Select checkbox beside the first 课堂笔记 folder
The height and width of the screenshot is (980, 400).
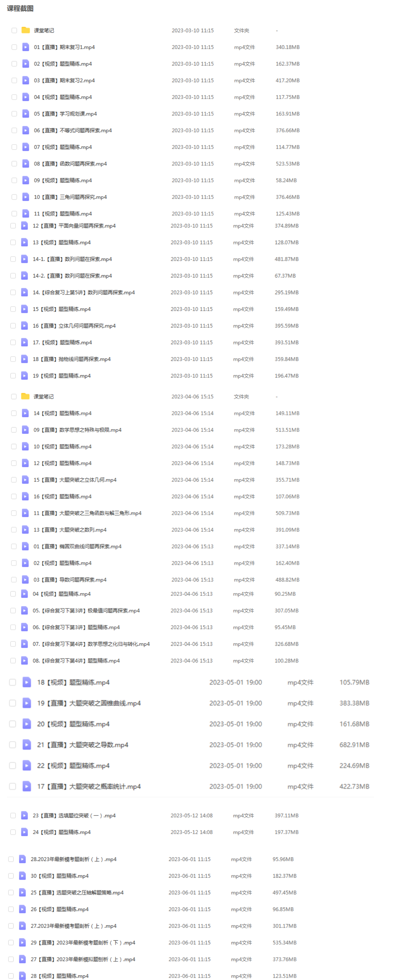tap(14, 30)
